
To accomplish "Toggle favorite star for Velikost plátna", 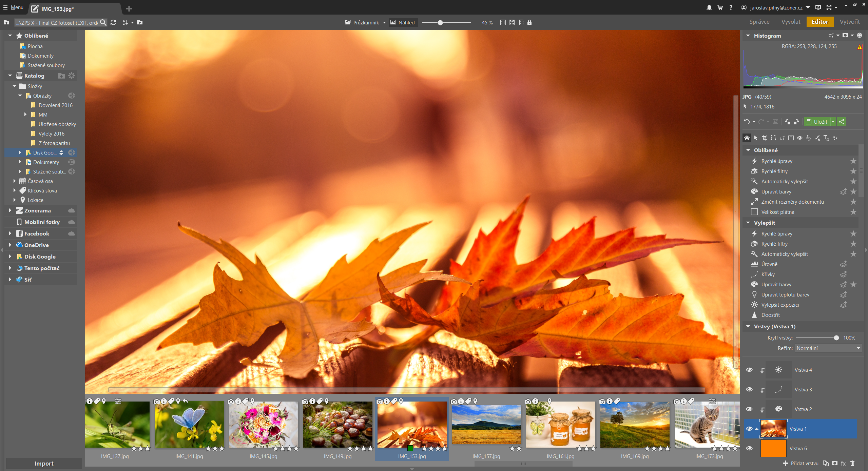I will pyautogui.click(x=853, y=212).
